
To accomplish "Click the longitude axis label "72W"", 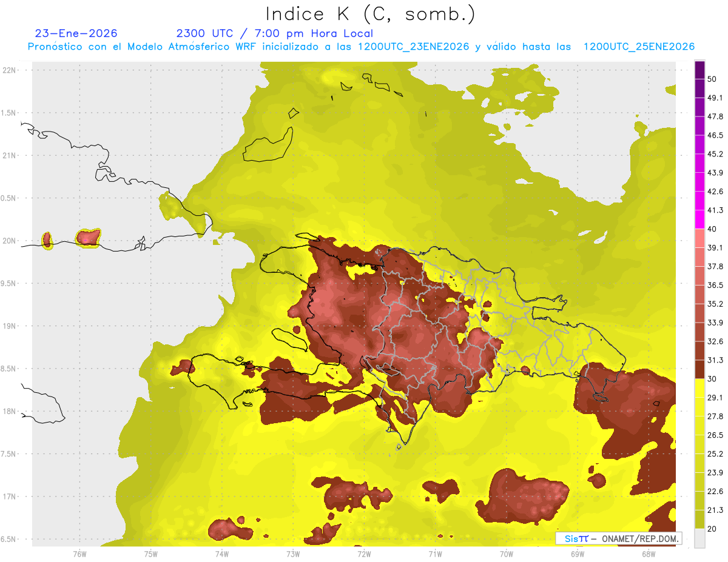I will [364, 554].
